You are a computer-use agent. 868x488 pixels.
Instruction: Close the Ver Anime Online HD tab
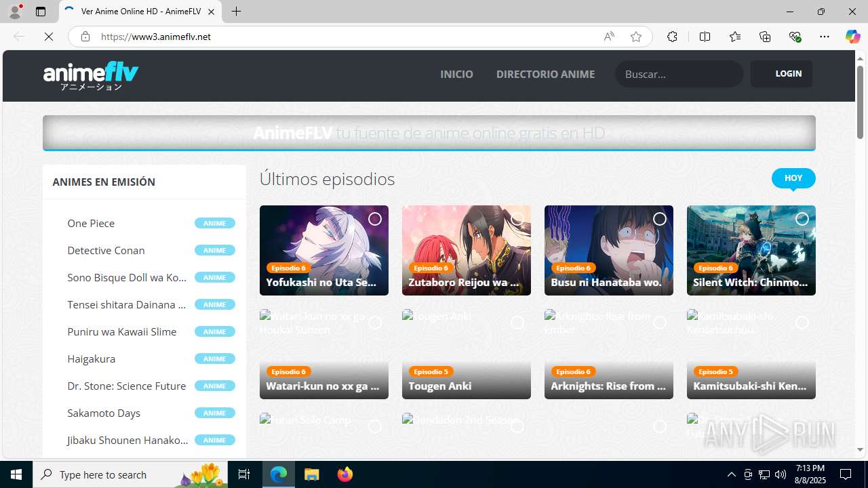click(211, 12)
